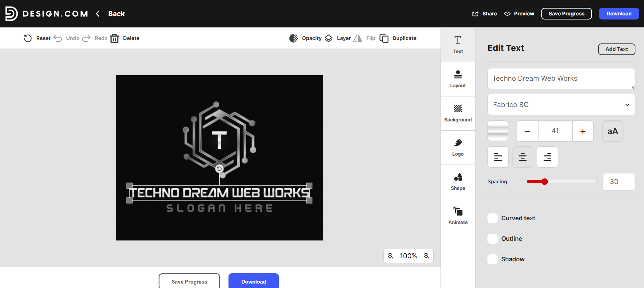Center-align the text
Image resolution: width=644 pixels, height=288 pixels.
[x=523, y=157]
